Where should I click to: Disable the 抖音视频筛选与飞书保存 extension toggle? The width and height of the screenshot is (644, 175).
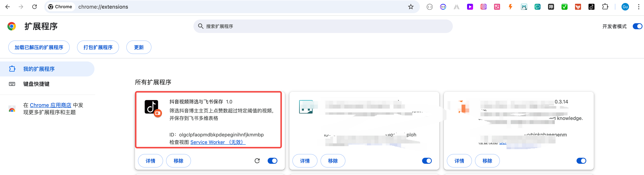tap(273, 161)
